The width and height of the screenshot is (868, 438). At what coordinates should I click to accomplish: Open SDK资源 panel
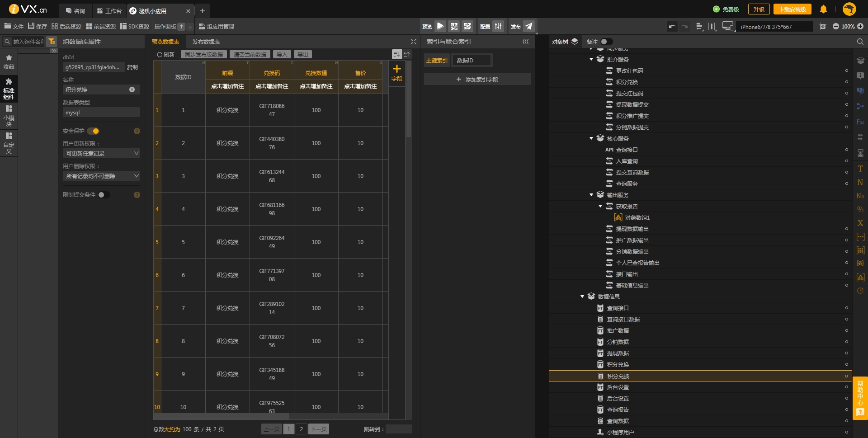135,27
